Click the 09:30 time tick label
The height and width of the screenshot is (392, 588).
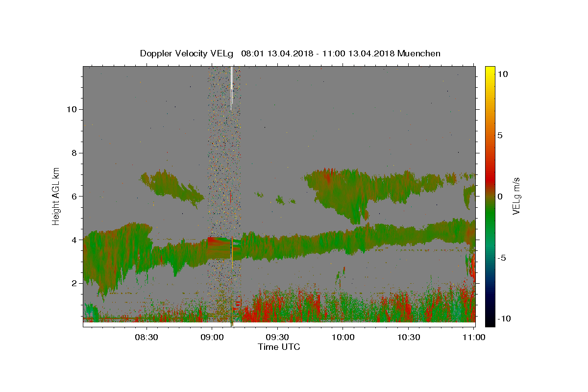(x=278, y=338)
